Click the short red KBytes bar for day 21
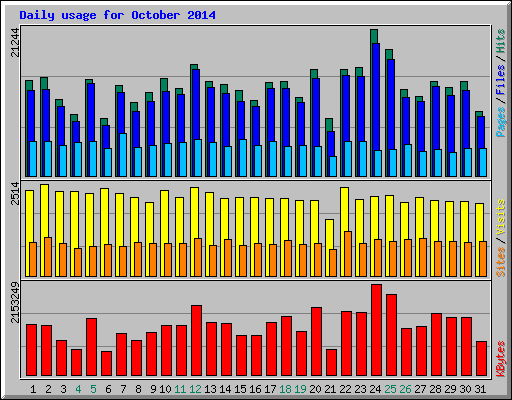The width and height of the screenshot is (512, 400). [x=331, y=363]
